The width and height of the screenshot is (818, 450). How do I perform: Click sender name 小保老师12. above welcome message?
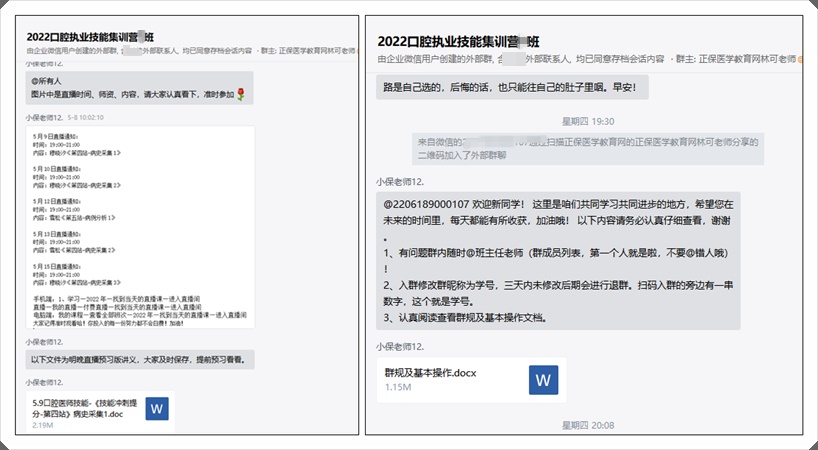click(x=401, y=181)
